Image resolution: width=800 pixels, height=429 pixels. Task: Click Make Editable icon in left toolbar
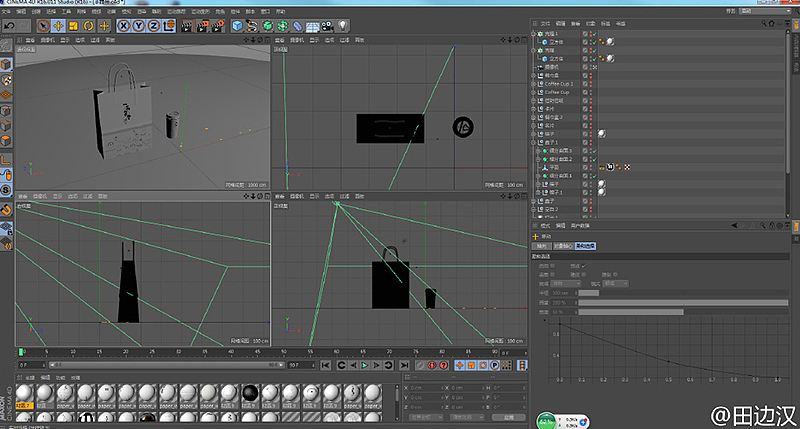pos(6,46)
